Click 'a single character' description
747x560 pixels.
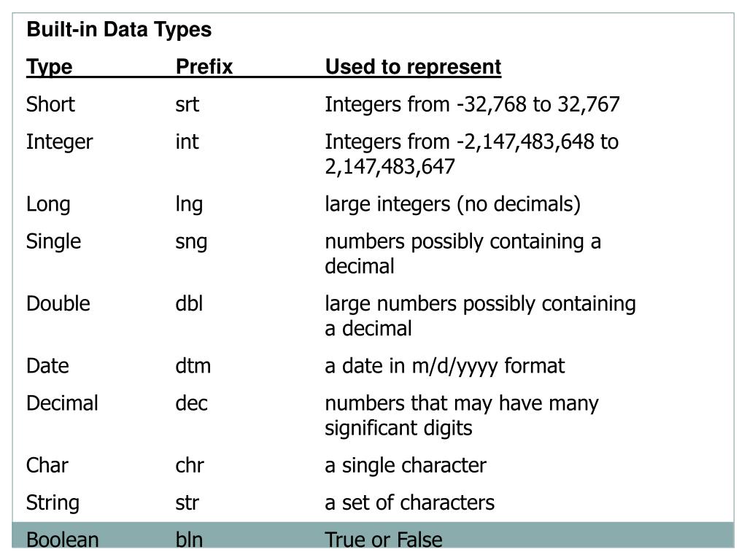pyautogui.click(x=406, y=465)
